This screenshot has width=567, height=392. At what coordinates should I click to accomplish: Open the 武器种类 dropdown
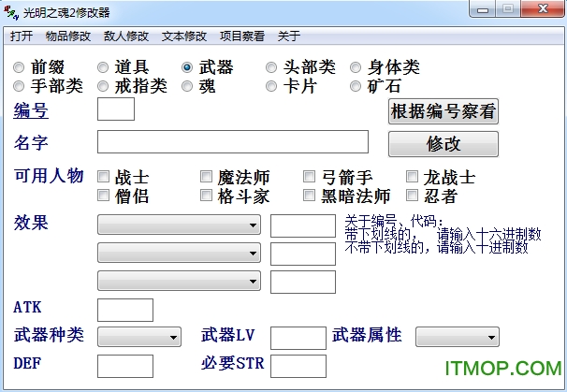[x=139, y=337]
